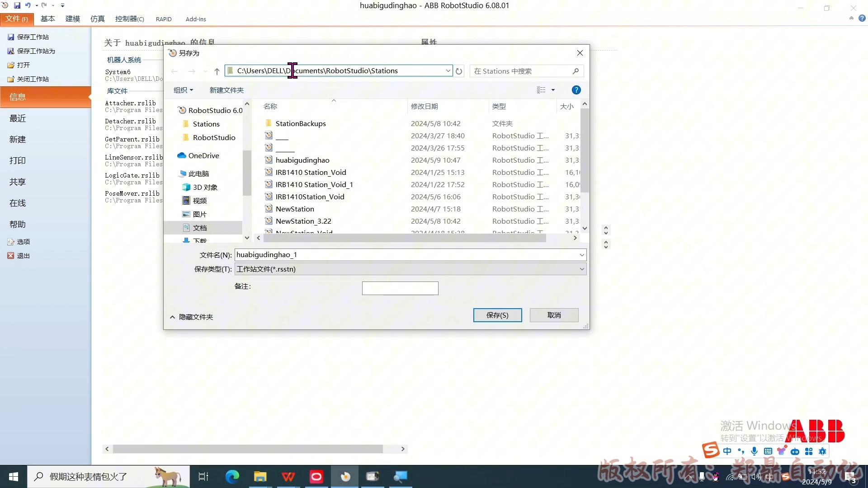Open dialog help with blue question mark

tap(576, 90)
